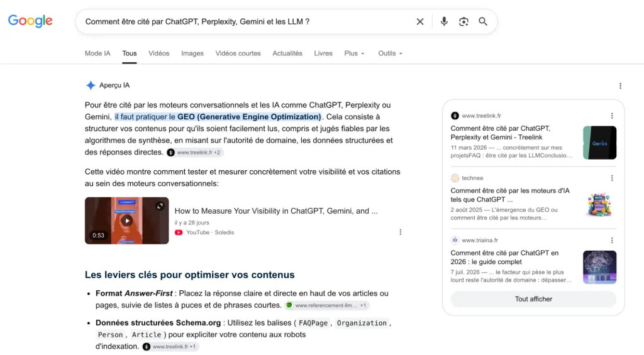Screen dimensions: 644x355
Task: Click the triaina.fr favicon
Action: click(x=455, y=240)
